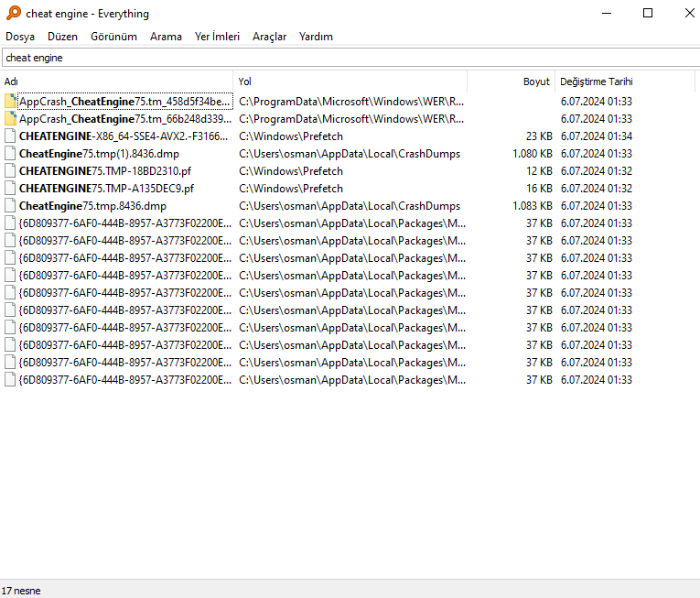
Task: Maximize the Everything window
Action: [x=648, y=13]
